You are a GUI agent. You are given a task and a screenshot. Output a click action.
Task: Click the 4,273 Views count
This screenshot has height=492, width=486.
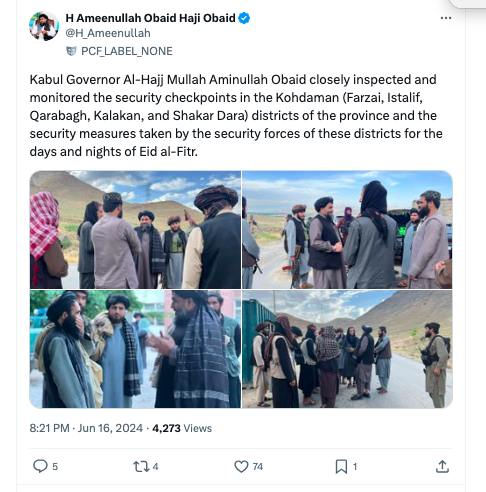click(x=182, y=428)
